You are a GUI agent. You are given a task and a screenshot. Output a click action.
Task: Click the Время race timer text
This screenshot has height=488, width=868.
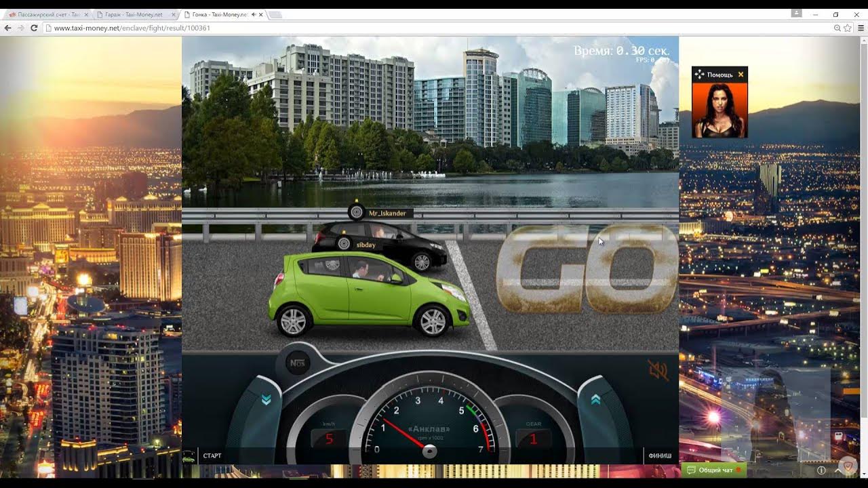pyautogui.click(x=621, y=51)
